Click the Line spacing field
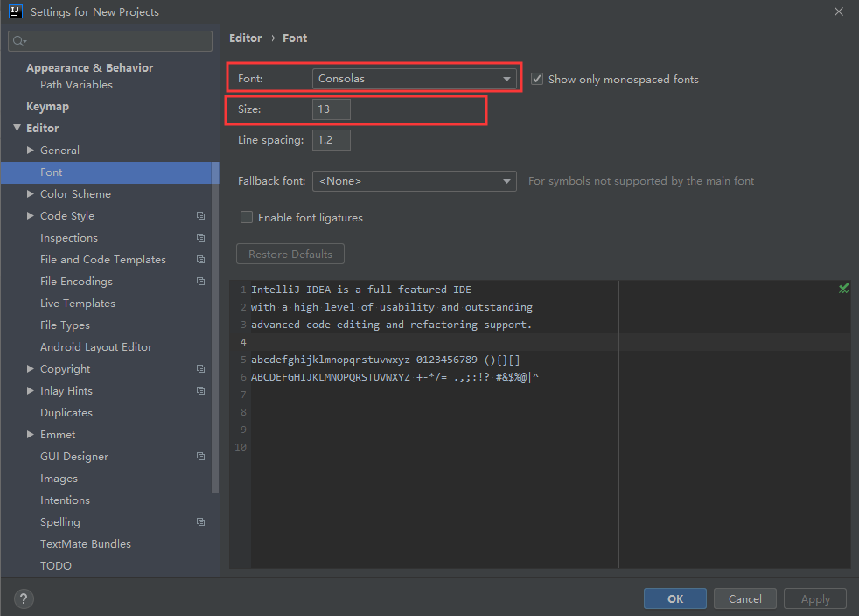This screenshot has height=616, width=859. (331, 140)
